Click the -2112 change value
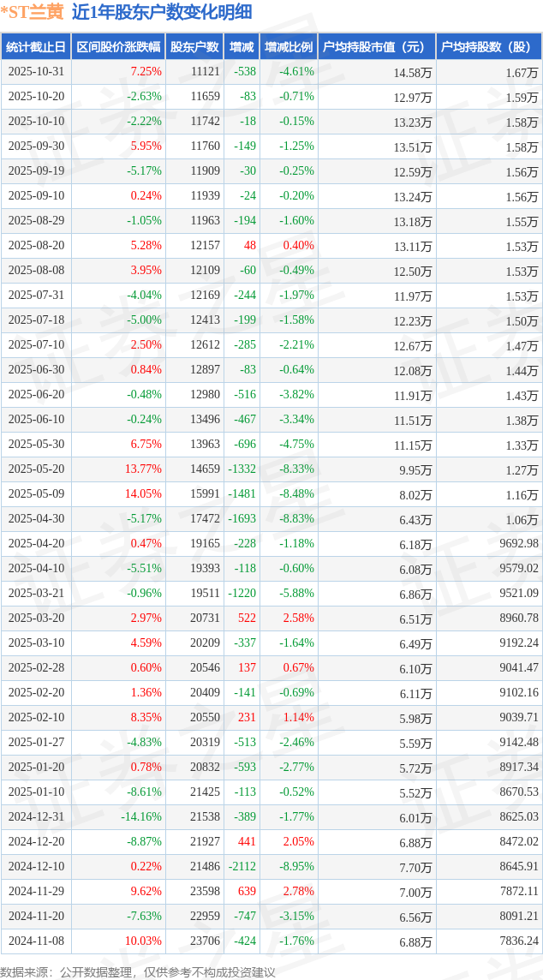This screenshot has width=543, height=980. point(242,867)
